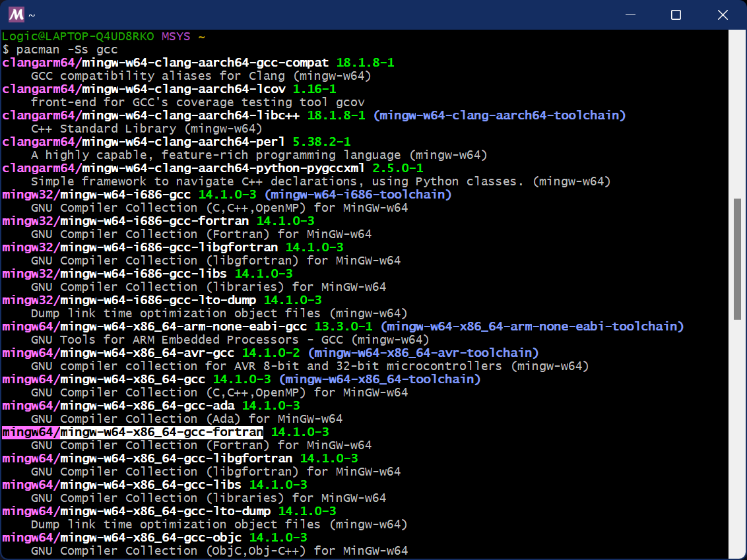Click the group text (mingw-w64-i686-toolchain)

click(358, 195)
